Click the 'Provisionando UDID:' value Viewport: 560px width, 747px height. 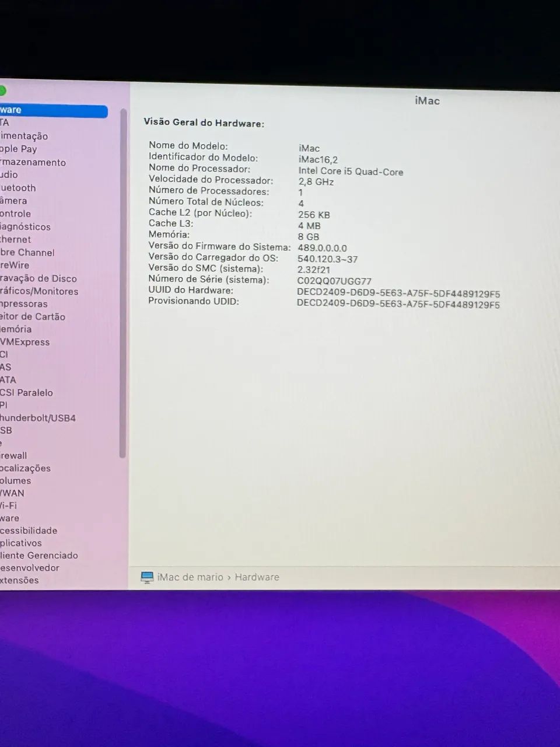398,304
